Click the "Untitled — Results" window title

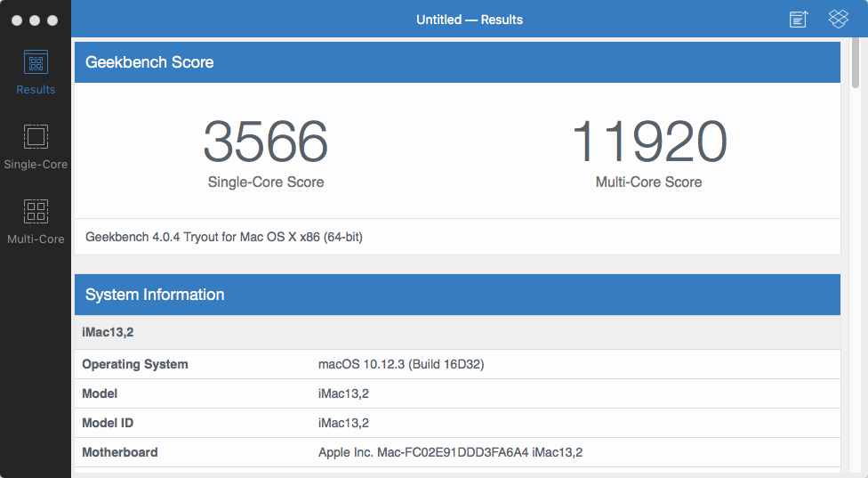(x=470, y=20)
